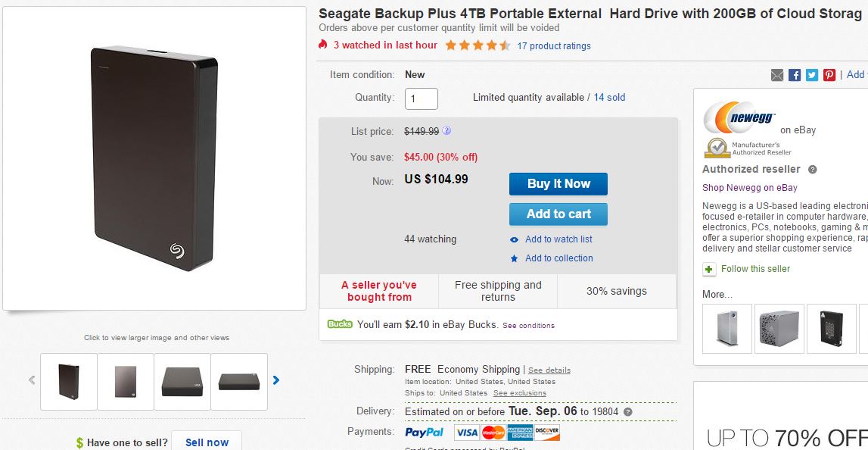This screenshot has height=450, width=868.
Task: Add to collection via star icon
Action: 515,258
